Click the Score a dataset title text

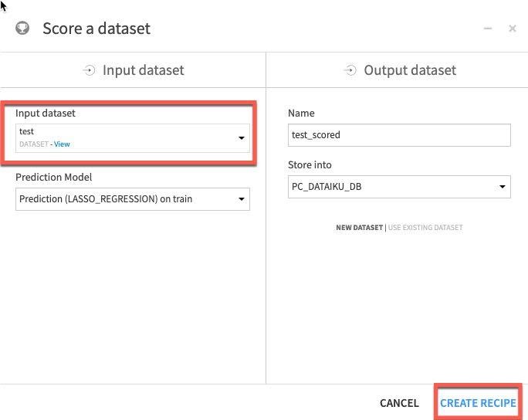coord(96,29)
